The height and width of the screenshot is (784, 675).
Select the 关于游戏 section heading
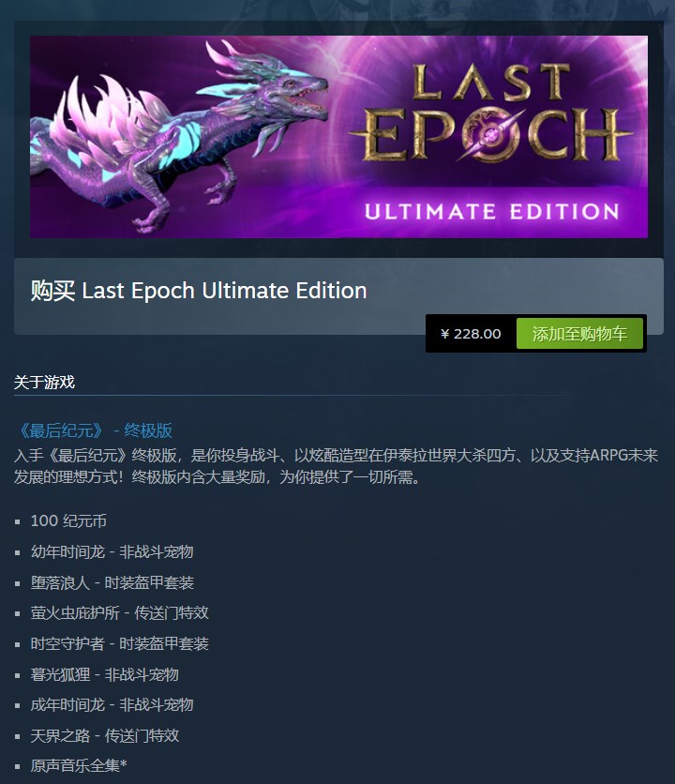coord(44,383)
